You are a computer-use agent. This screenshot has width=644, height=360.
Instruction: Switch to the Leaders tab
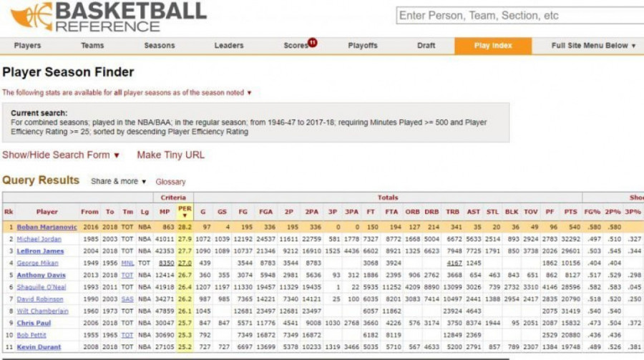[229, 46]
